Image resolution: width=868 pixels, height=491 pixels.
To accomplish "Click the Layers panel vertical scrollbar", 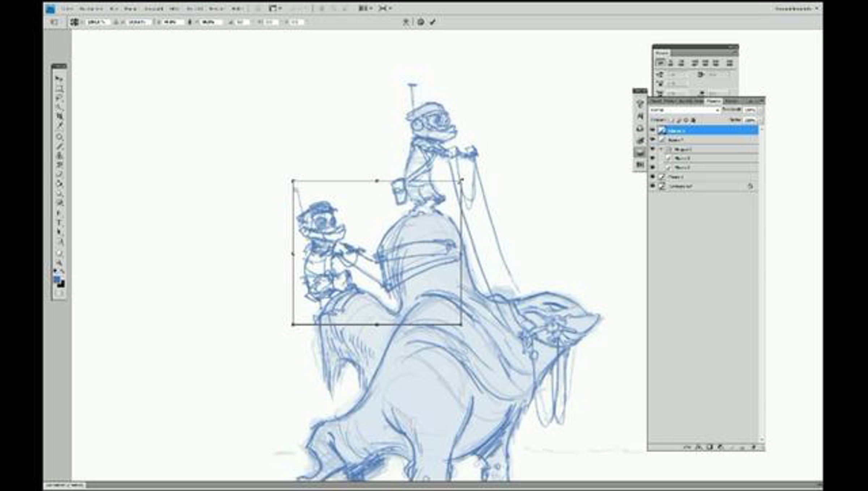I will [x=762, y=284].
